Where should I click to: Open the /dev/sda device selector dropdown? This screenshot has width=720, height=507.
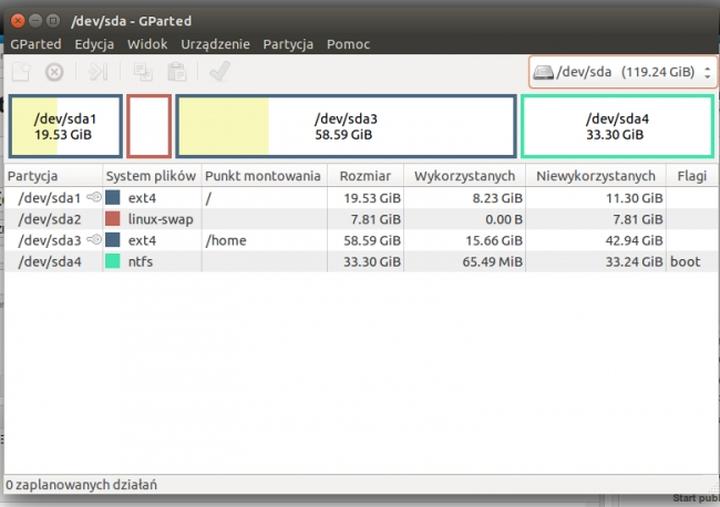pos(624,72)
